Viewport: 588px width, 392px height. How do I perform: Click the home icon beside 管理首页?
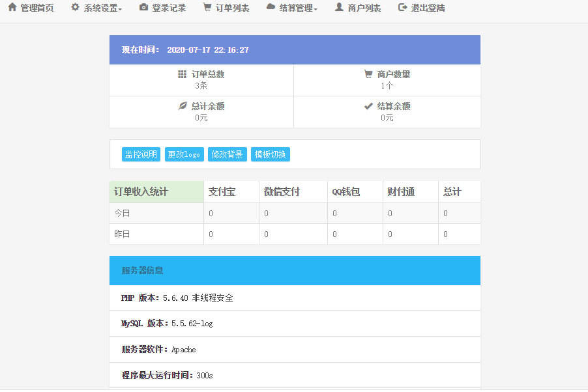[12, 8]
